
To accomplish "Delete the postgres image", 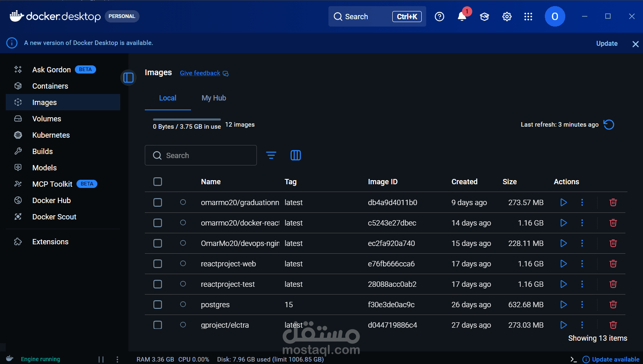I will click(x=613, y=304).
